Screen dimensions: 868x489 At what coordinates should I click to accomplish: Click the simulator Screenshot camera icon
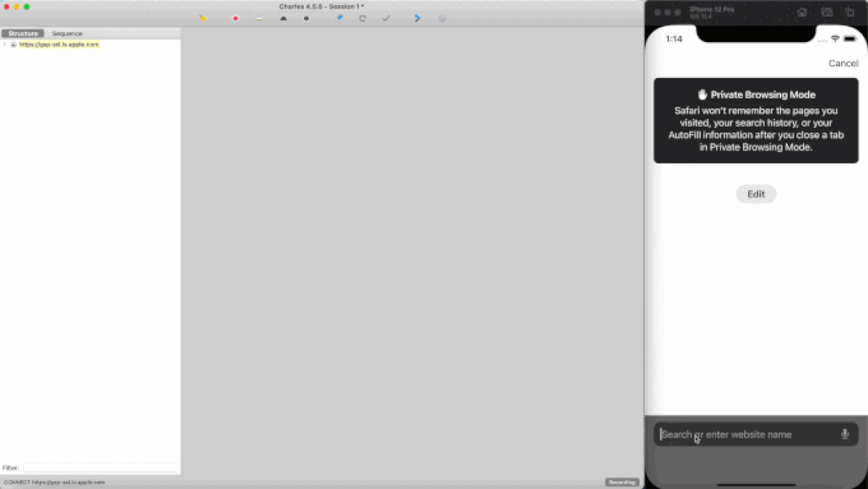point(826,12)
